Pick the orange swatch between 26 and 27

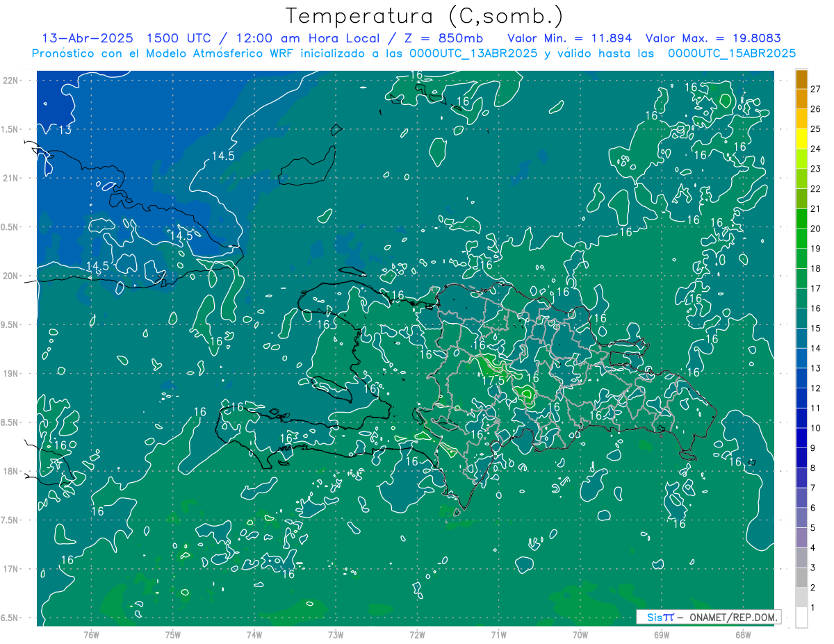pos(802,99)
